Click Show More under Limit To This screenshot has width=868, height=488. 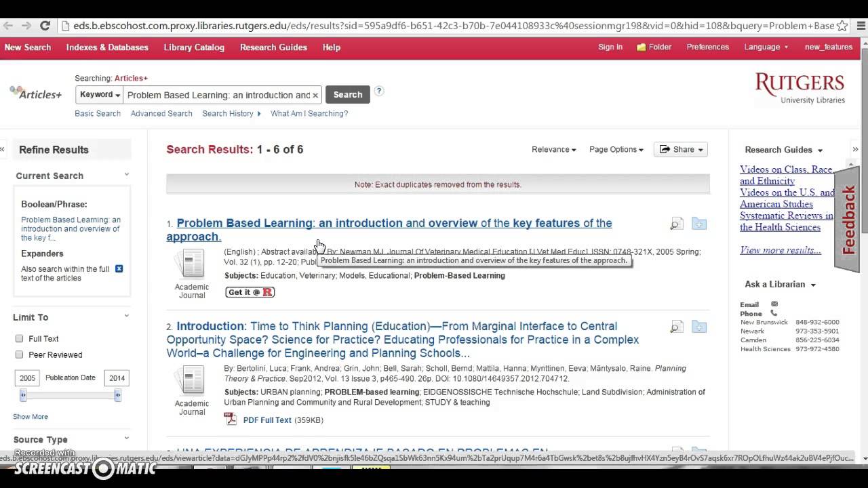click(x=31, y=417)
